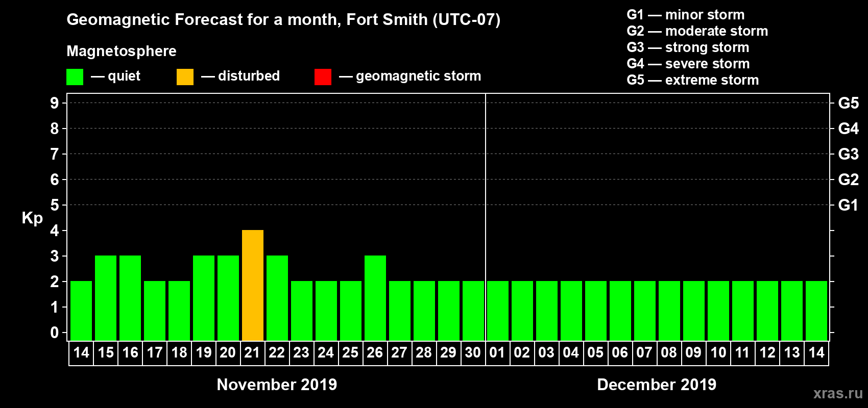Click the quiet legend text
868x408 pixels.
[x=124, y=76]
